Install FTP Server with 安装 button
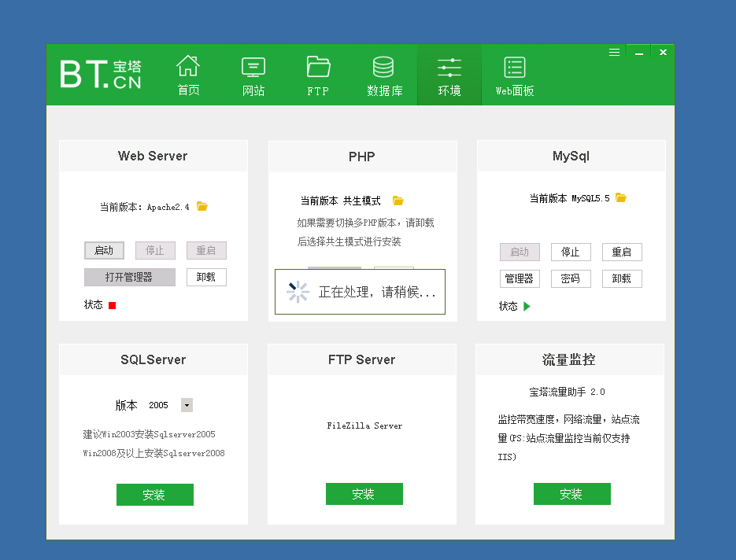The width and height of the screenshot is (736, 560). (364, 494)
